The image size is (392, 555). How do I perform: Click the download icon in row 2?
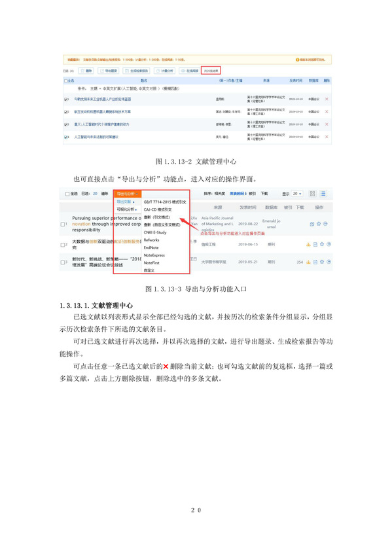pyautogui.click(x=308, y=245)
